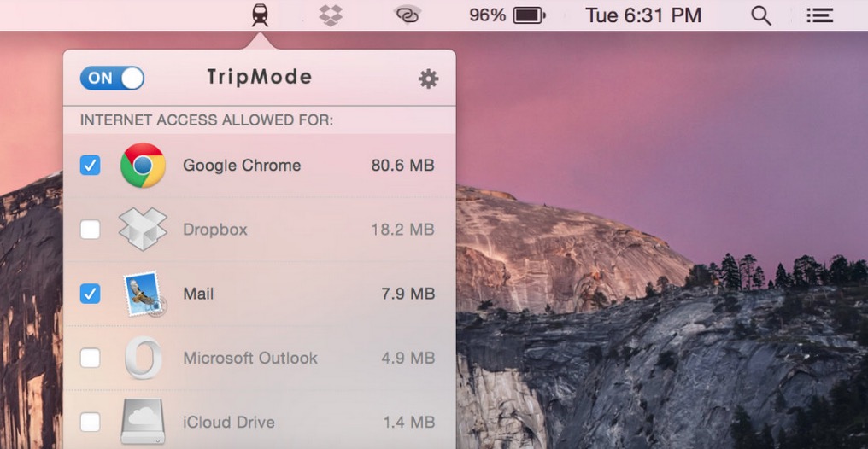Select the Dropbox label text
Image resolution: width=868 pixels, height=449 pixels.
point(214,230)
